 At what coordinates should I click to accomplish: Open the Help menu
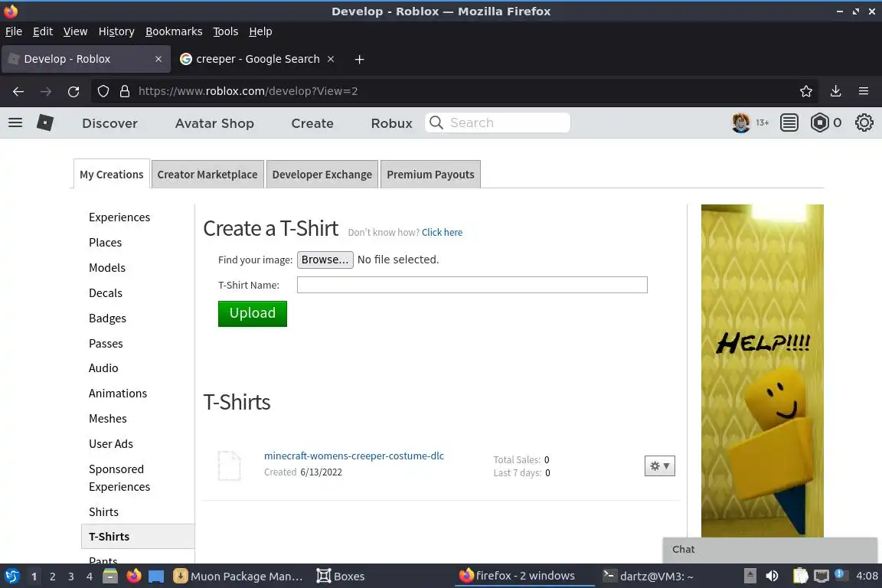tap(260, 31)
